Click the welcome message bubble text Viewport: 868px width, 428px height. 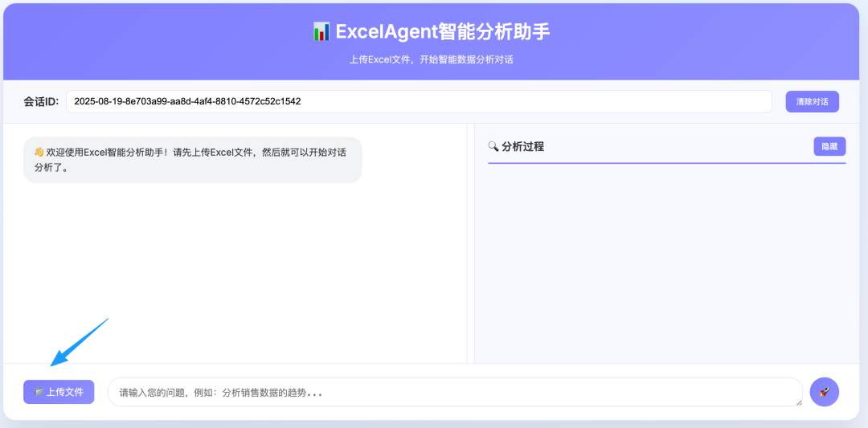[190, 160]
